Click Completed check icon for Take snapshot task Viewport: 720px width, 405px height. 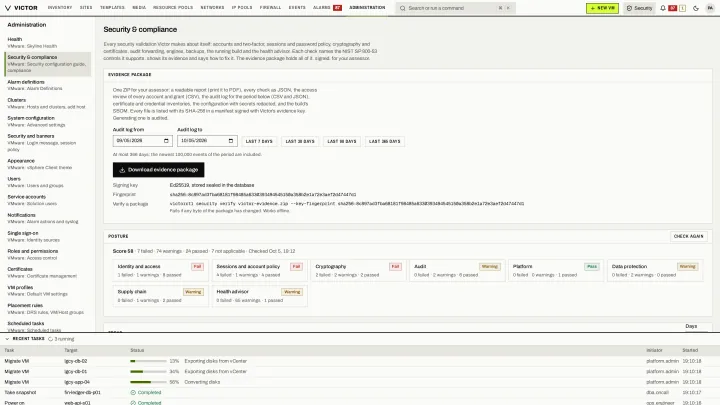pyautogui.click(x=133, y=393)
